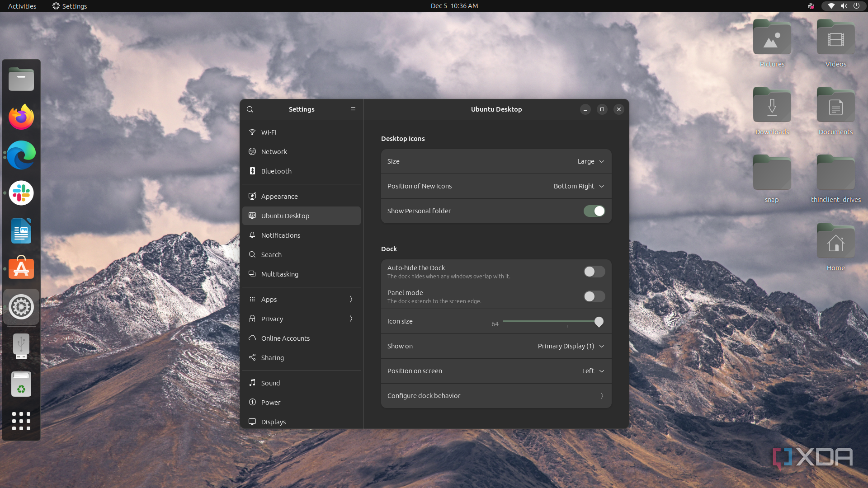The image size is (868, 488).
Task: Click the power icon in top bar
Action: (856, 6)
